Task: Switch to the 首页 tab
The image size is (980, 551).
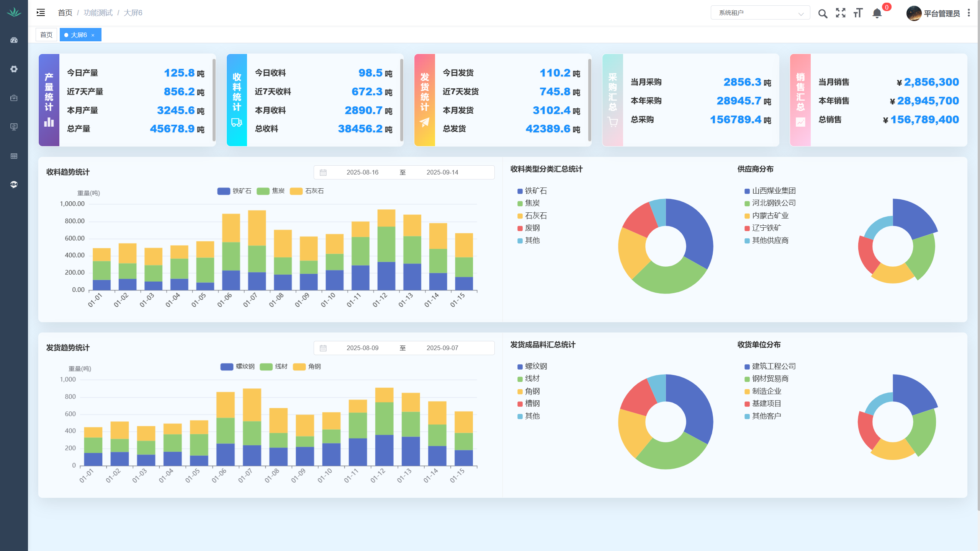Action: [x=46, y=35]
